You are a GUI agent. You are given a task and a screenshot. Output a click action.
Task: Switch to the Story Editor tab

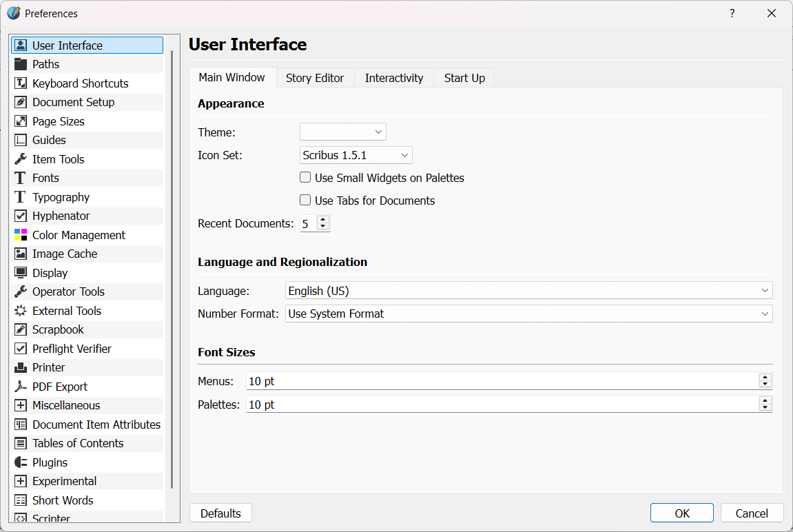pos(314,78)
